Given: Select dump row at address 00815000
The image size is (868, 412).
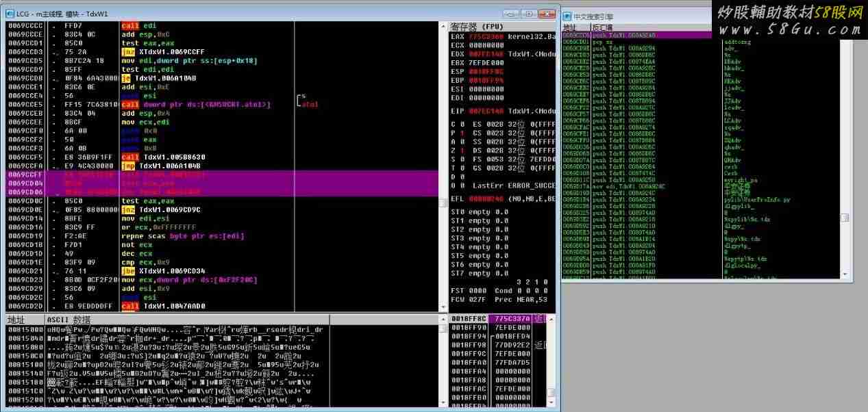Looking at the screenshot, I should click(223, 329).
